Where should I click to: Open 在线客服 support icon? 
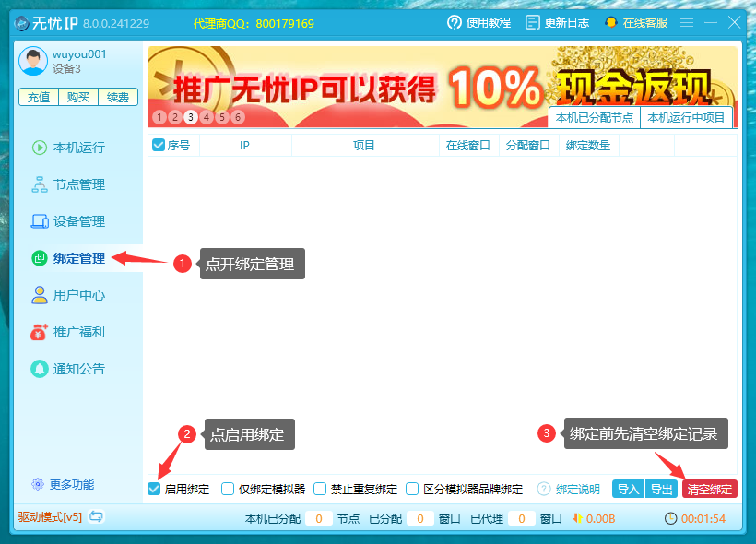click(611, 22)
